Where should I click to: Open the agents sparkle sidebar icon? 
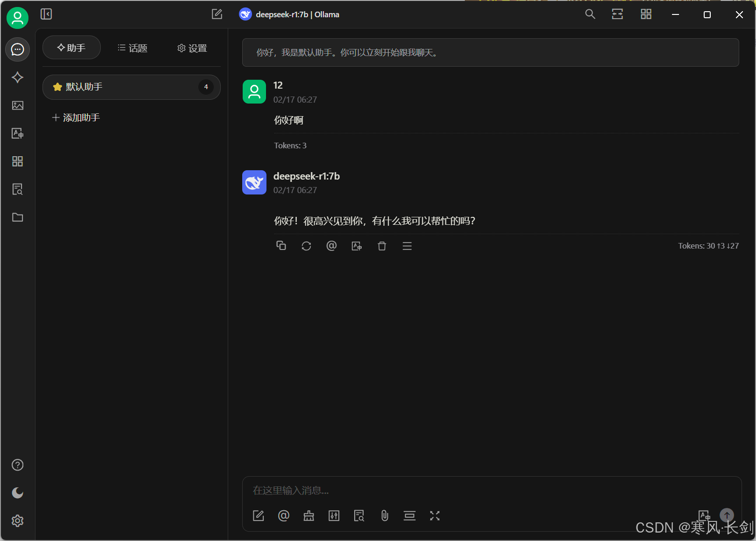click(17, 77)
